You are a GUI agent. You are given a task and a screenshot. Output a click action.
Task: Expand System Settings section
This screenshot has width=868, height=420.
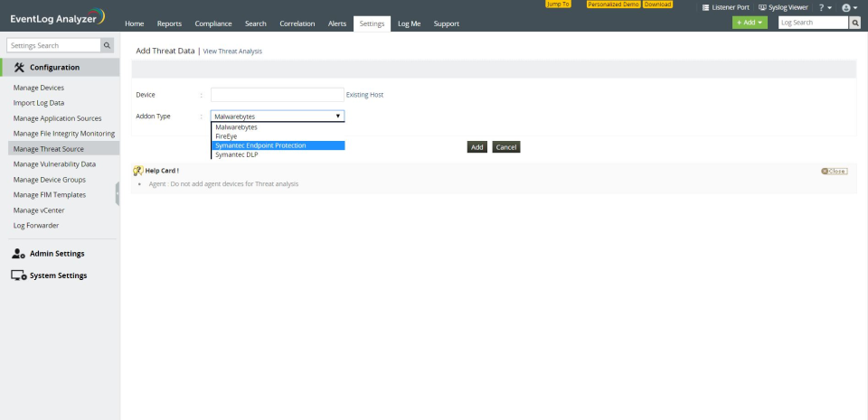[60, 275]
